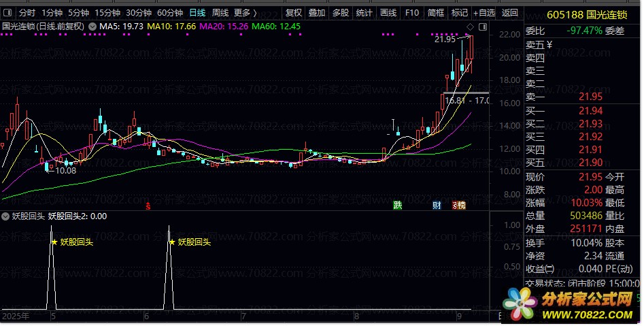Click the 买二 price 21.93
The image size is (644, 326).
click(x=590, y=124)
